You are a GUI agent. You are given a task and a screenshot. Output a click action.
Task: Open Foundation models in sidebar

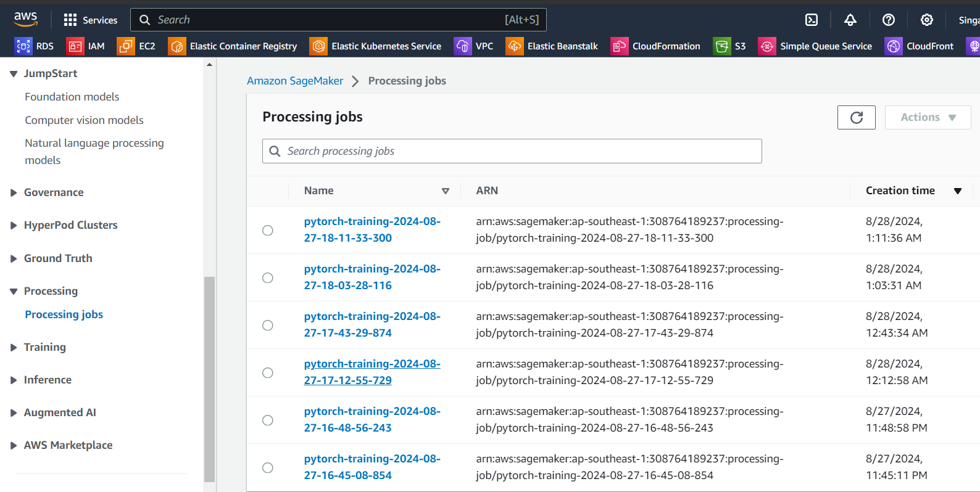pyautogui.click(x=72, y=97)
